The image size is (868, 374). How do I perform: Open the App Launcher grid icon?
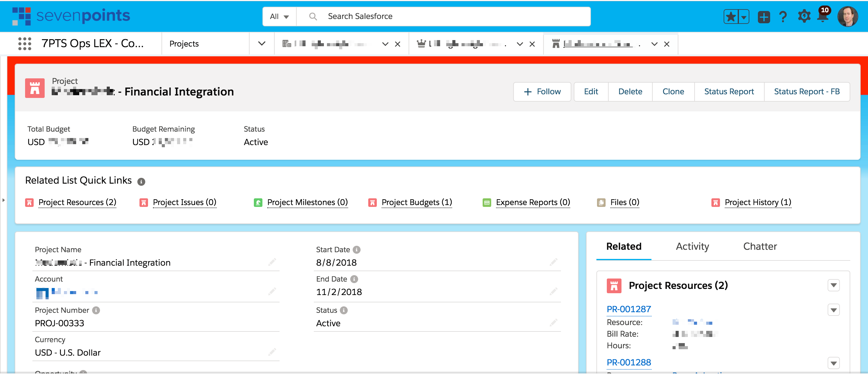[x=24, y=44]
